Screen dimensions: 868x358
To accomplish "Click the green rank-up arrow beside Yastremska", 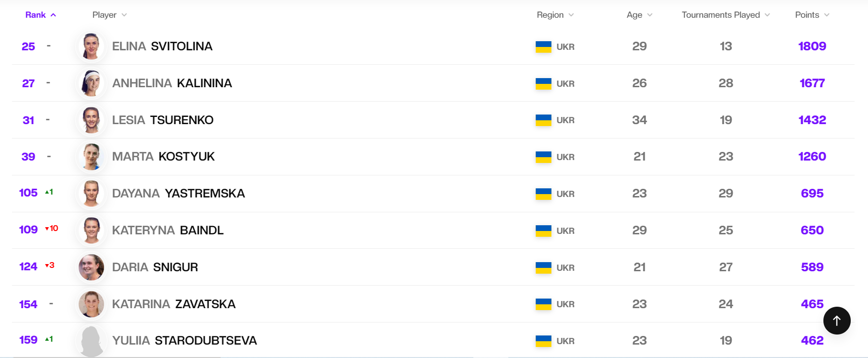I will pos(48,192).
